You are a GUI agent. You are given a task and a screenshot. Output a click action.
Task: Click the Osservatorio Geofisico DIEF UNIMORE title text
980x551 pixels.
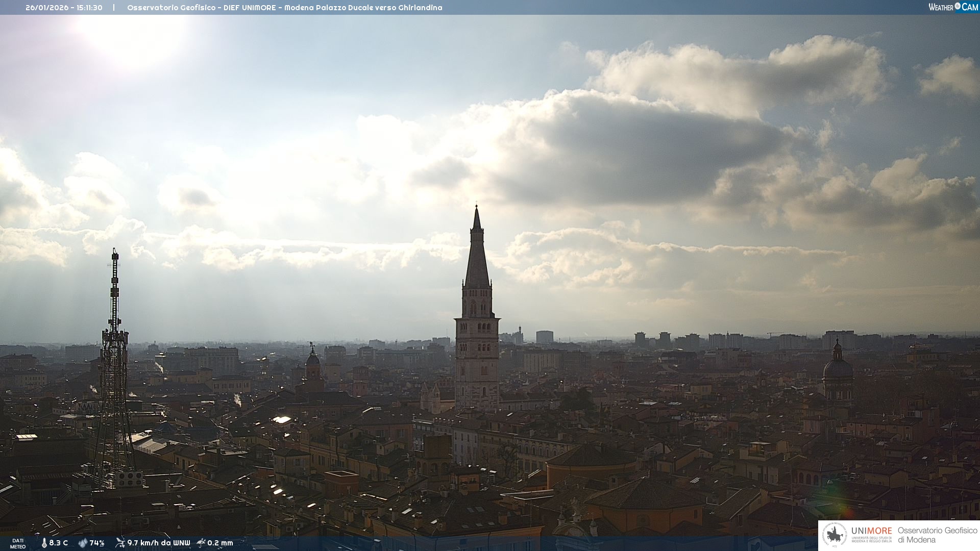click(284, 8)
